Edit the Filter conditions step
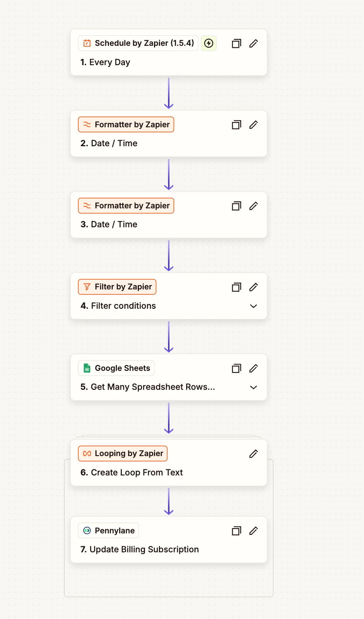 click(254, 287)
